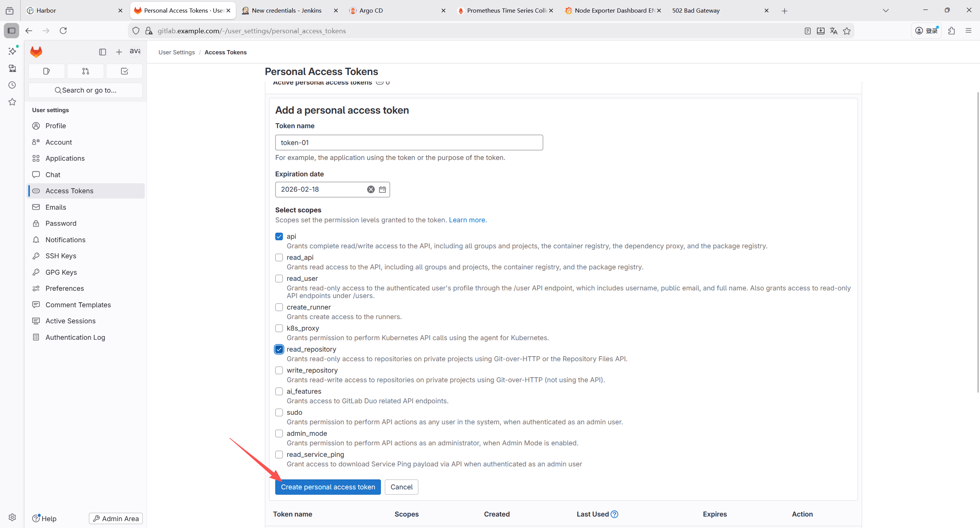Screen dimensions: 980x528
Task: Open the calendar date picker icon
Action: tap(382, 189)
